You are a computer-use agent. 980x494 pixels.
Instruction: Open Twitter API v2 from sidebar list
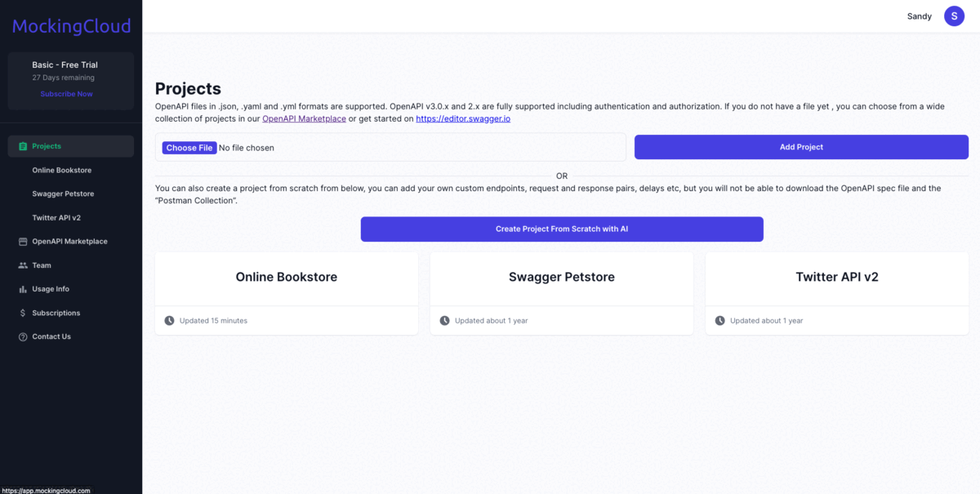pos(56,218)
